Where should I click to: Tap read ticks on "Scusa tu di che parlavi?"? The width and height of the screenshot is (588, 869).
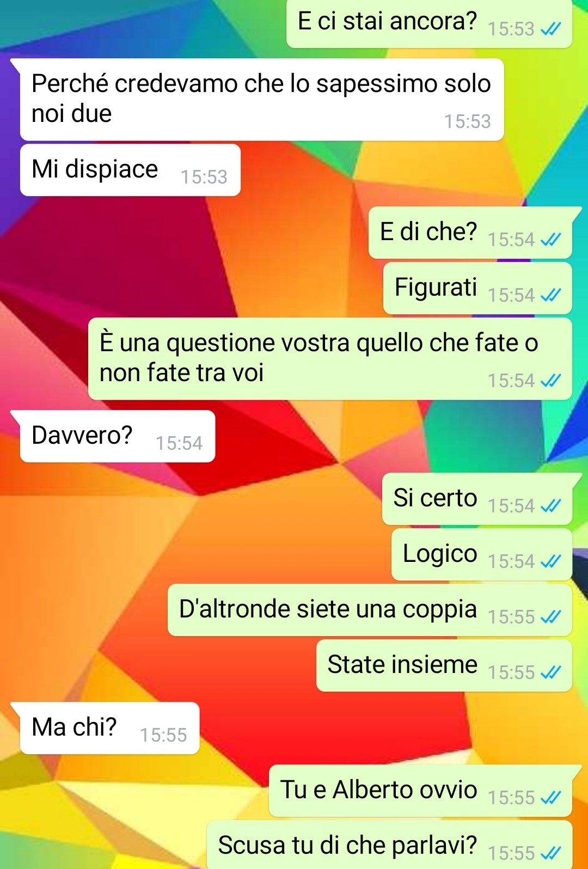[x=550, y=853]
